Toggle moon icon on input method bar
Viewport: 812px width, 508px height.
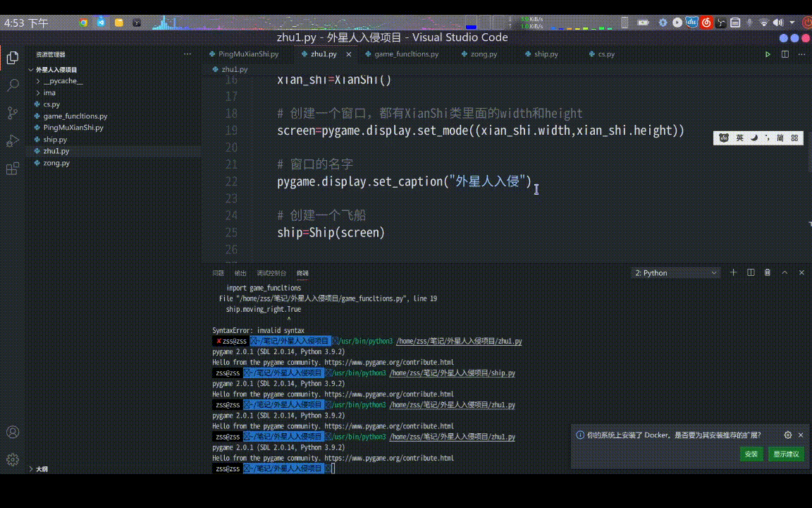[754, 138]
